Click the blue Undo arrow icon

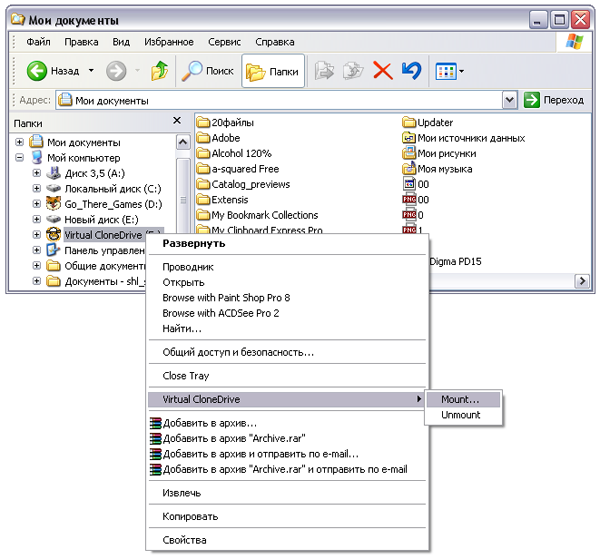point(412,71)
